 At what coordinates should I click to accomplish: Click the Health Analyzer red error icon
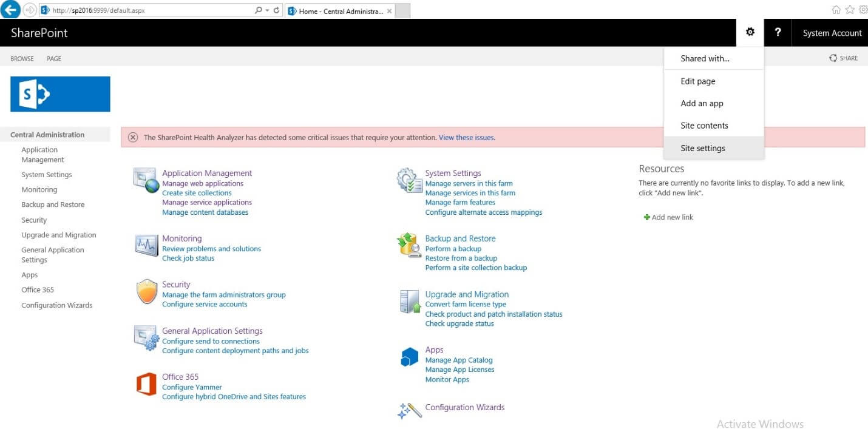point(133,138)
